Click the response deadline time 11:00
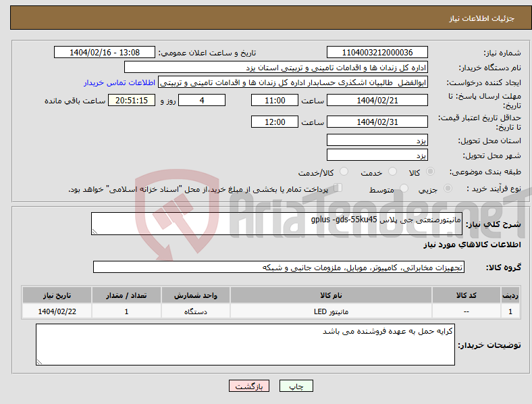This screenshot has height=404, width=532. tap(275, 100)
